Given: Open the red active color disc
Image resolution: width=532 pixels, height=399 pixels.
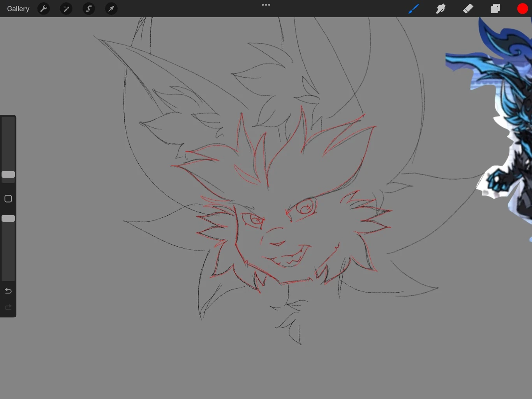Looking at the screenshot, I should click(522, 9).
